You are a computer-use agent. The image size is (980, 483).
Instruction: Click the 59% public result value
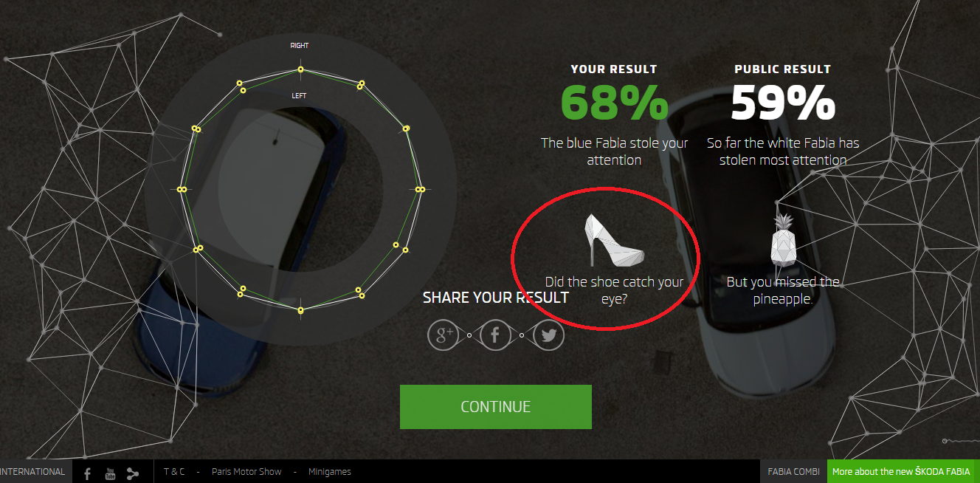point(783,103)
